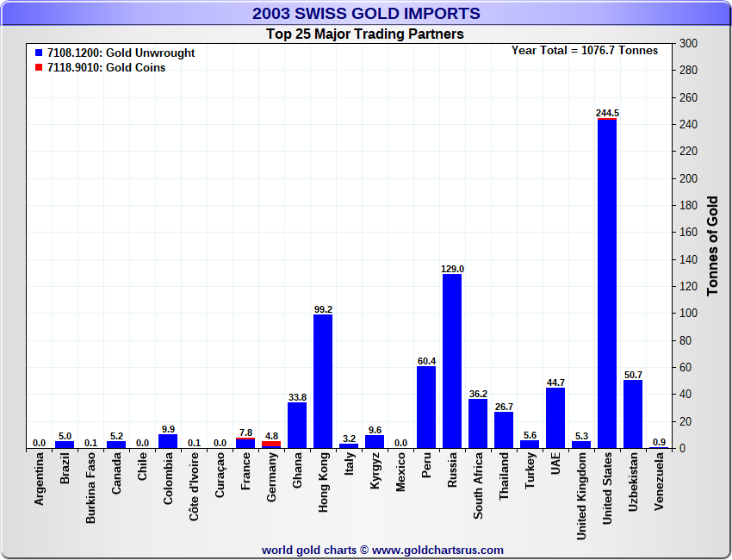Click the value label 244.5
The height and width of the screenshot is (560, 732).
pos(607,113)
